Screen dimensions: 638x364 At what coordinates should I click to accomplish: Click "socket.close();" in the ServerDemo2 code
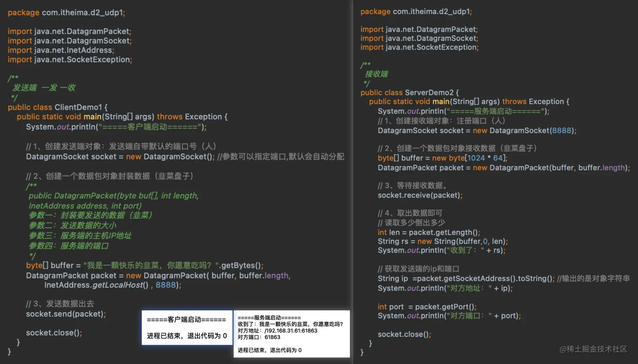pyautogui.click(x=404, y=334)
